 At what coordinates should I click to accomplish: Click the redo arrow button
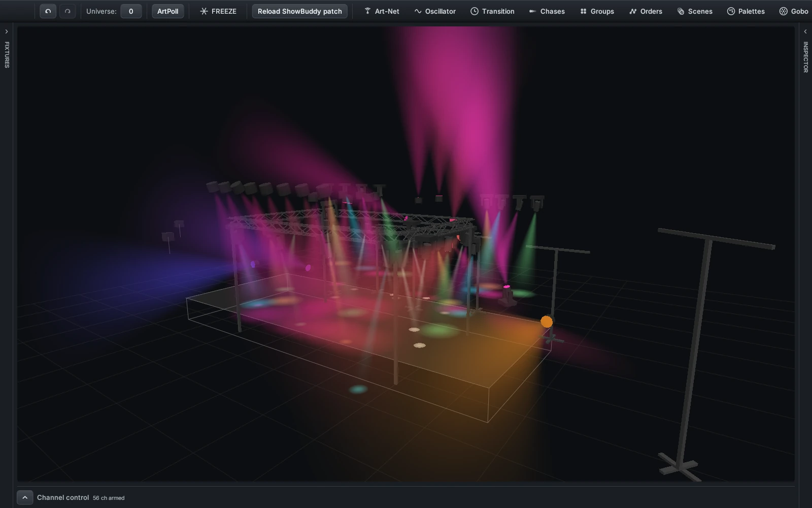pos(67,11)
